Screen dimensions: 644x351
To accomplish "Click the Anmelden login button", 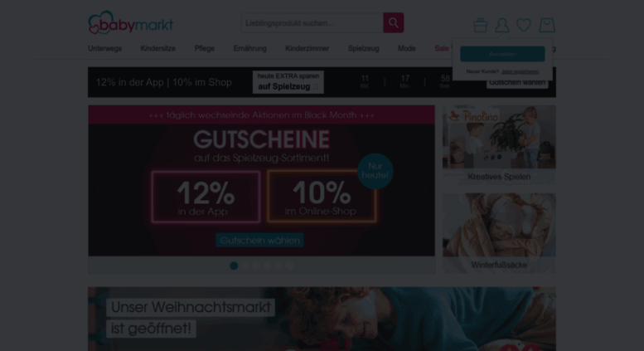I will tap(502, 54).
